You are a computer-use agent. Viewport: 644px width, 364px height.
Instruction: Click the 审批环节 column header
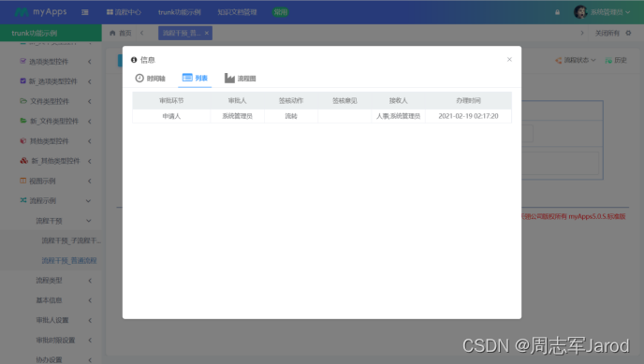point(171,100)
